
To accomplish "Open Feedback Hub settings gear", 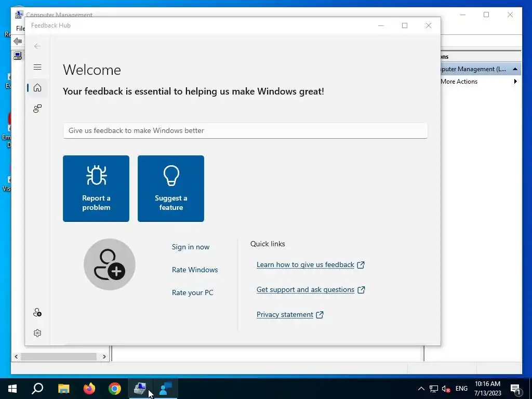I will [x=37, y=333].
